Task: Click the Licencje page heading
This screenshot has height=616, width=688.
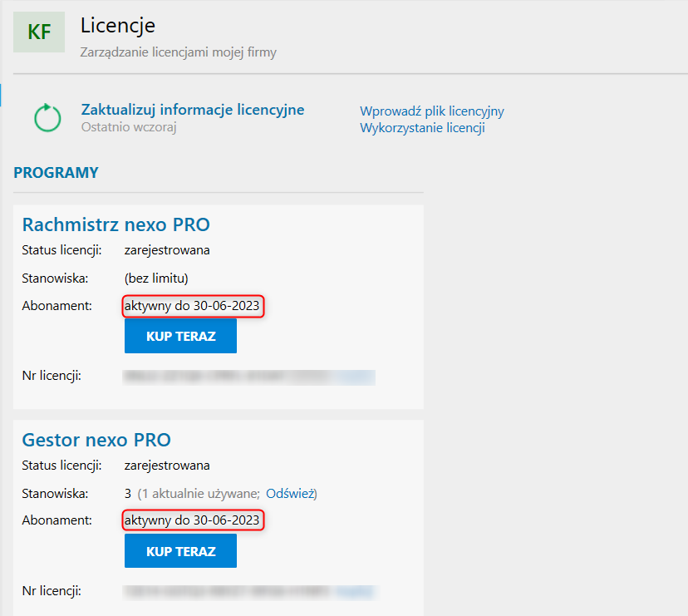Action: pos(118,26)
